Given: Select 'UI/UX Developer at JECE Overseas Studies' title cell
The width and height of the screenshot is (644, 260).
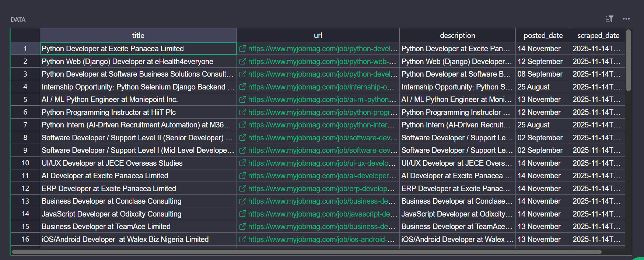Looking at the screenshot, I should [x=138, y=163].
